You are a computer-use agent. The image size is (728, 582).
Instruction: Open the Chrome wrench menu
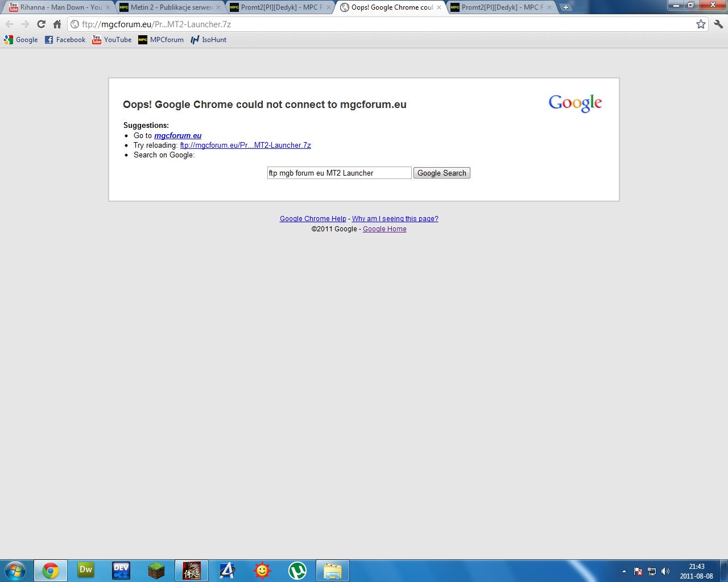(718, 24)
